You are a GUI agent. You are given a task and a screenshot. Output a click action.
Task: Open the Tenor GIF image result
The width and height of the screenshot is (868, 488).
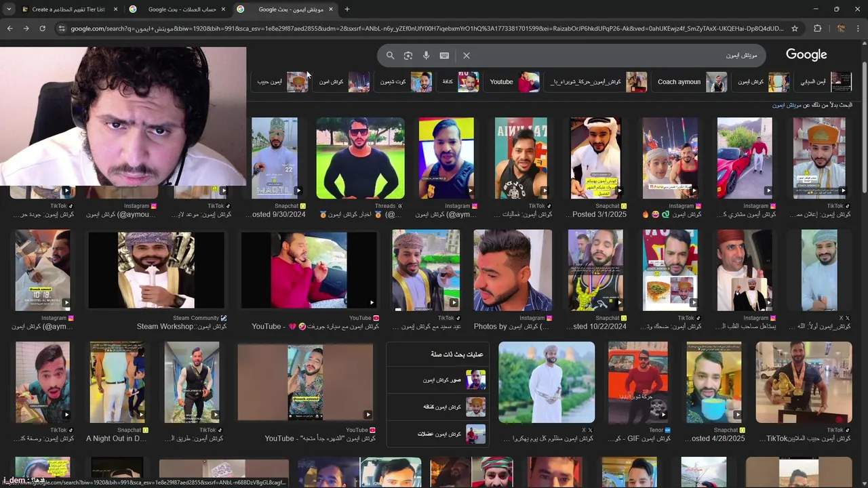pos(637,382)
